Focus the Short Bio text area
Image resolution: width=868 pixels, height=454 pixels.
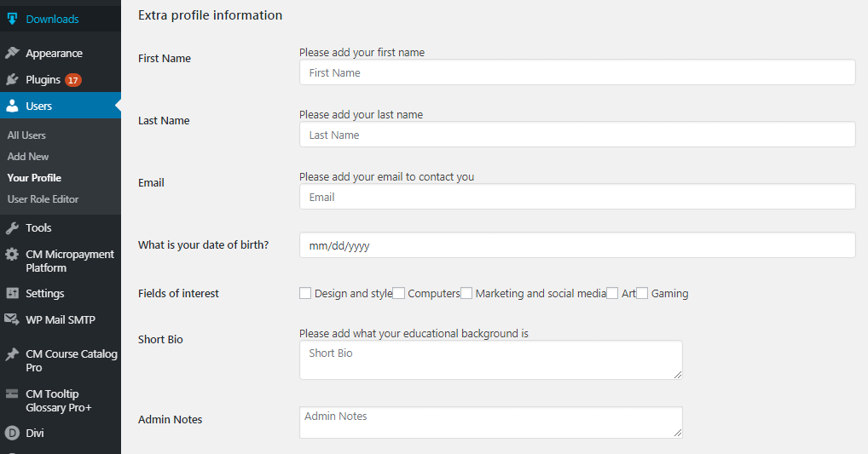(x=490, y=359)
